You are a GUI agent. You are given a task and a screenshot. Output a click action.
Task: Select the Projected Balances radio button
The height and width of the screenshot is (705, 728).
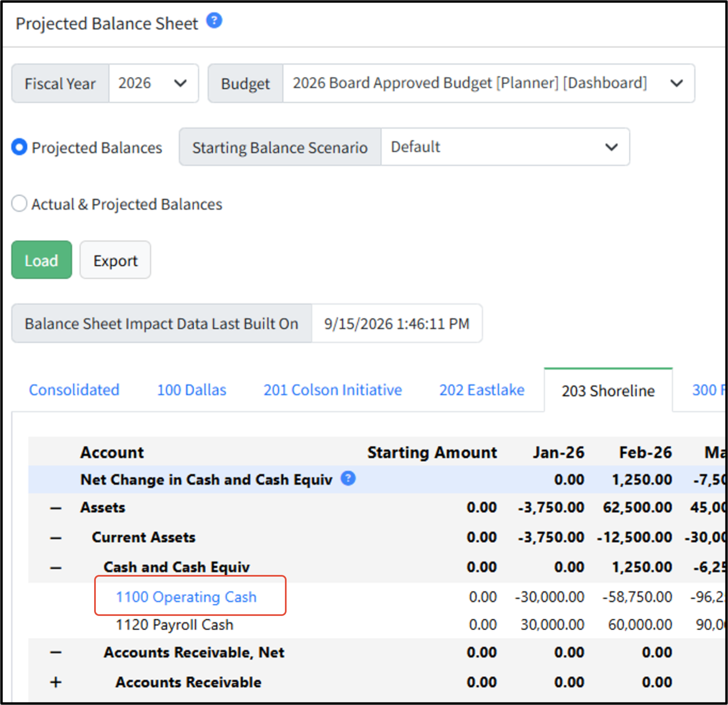tap(19, 147)
